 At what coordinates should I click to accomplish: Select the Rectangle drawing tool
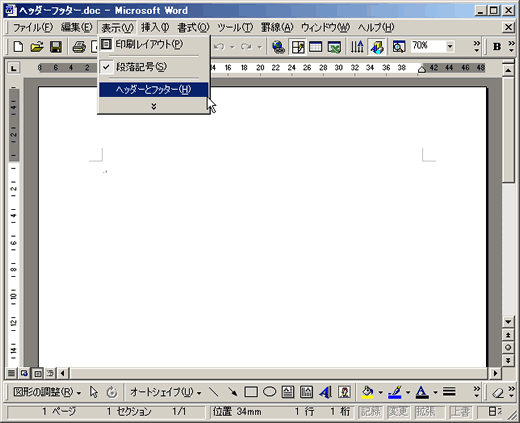pyautogui.click(x=251, y=392)
